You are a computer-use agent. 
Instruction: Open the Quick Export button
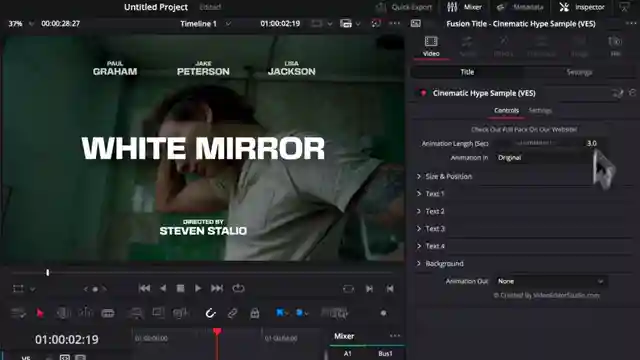(404, 7)
